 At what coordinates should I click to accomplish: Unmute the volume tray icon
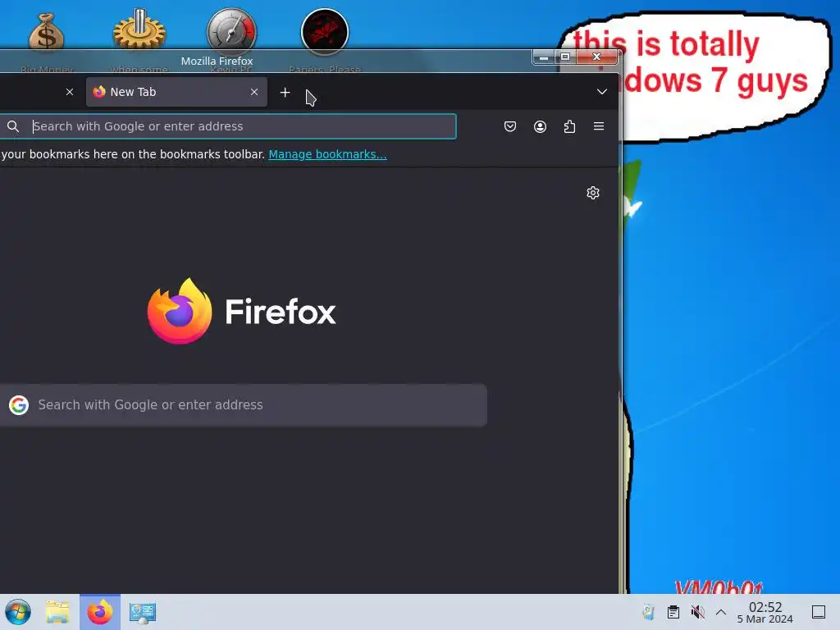[697, 612]
